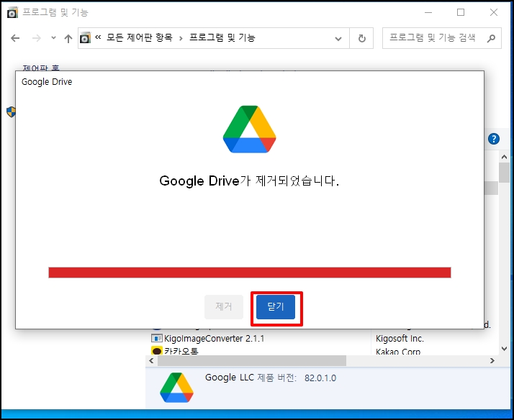This screenshot has width=514, height=420.
Task: Click the disabled 제거 button
Action: (224, 307)
